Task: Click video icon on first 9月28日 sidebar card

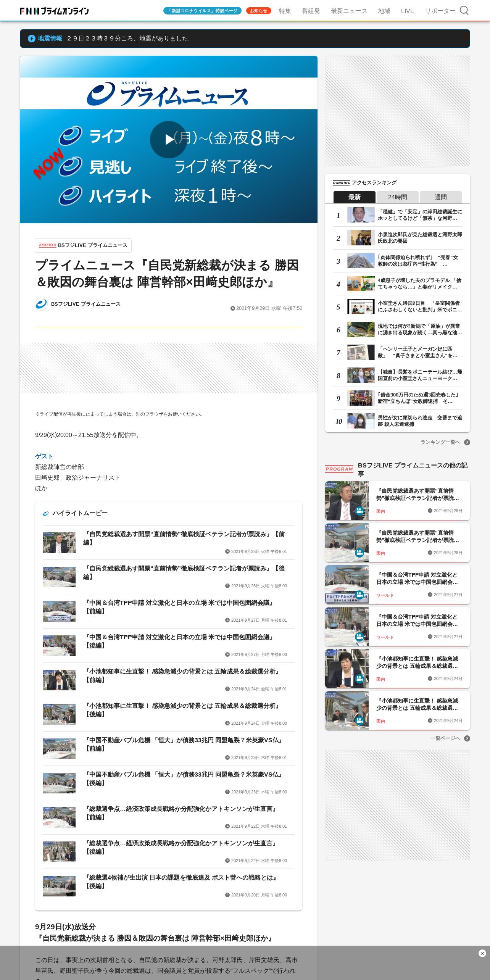Action: pyautogui.click(x=359, y=511)
